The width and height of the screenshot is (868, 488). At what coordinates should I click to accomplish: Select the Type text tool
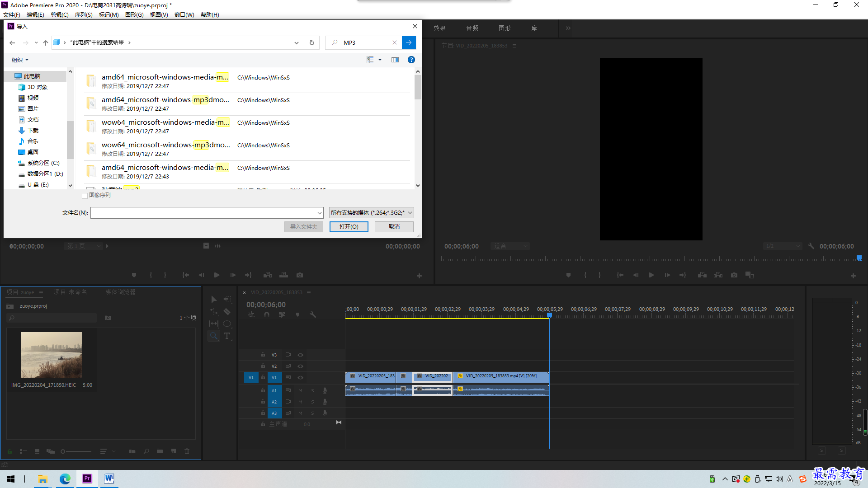click(x=227, y=336)
